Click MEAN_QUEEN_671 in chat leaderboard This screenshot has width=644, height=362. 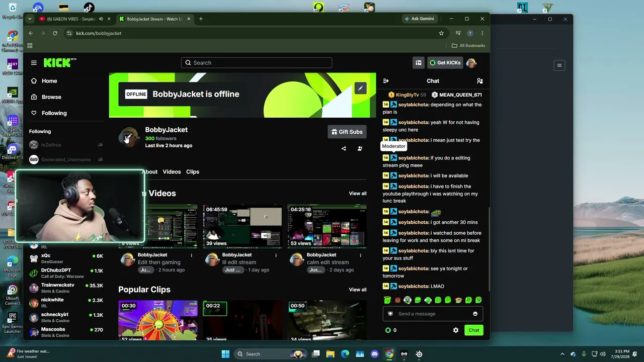(457, 95)
